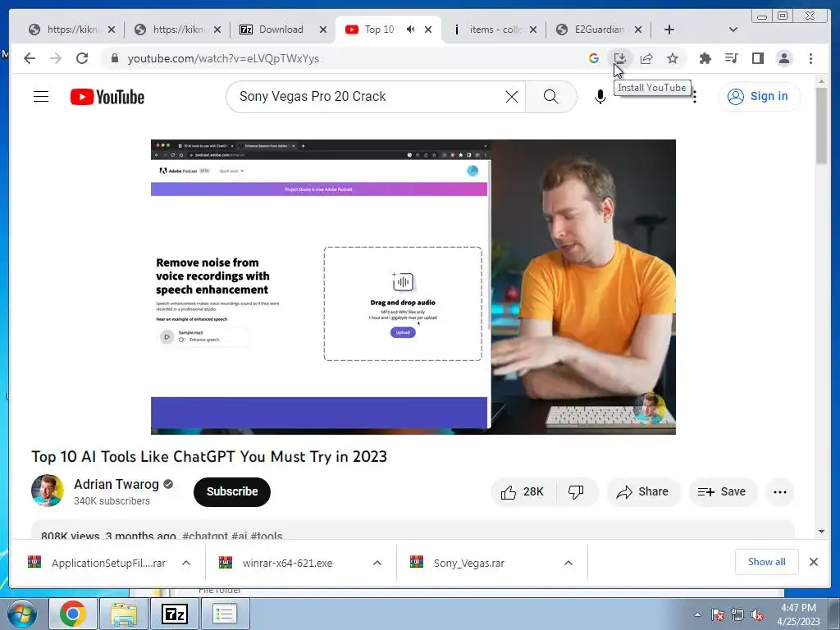Click the search magnifier button

(550, 97)
